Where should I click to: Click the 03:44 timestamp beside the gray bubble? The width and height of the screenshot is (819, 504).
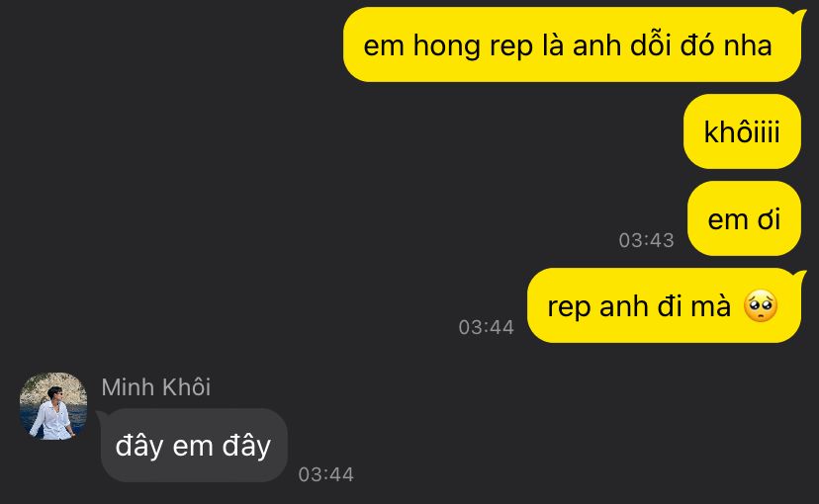[x=325, y=474]
